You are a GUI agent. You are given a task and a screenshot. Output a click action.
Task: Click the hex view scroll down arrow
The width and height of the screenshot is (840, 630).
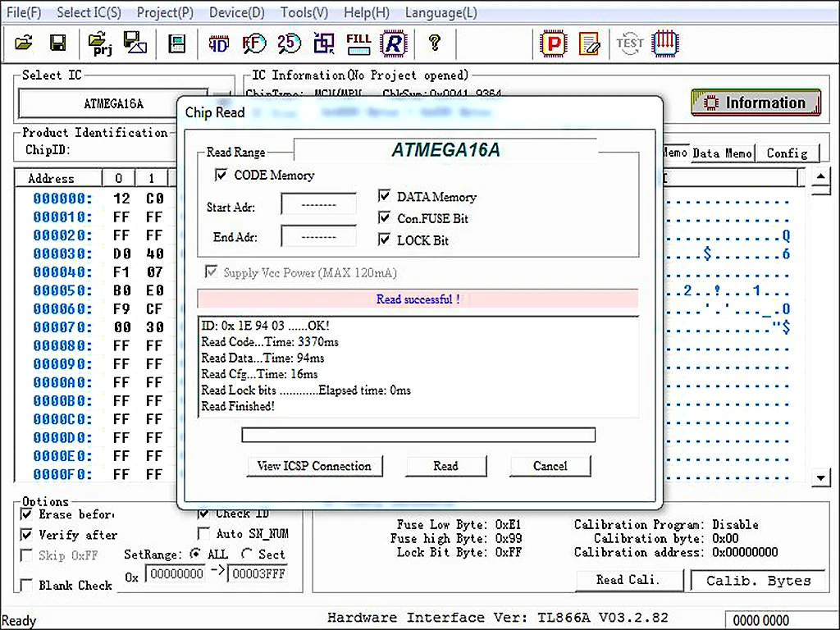point(820,477)
